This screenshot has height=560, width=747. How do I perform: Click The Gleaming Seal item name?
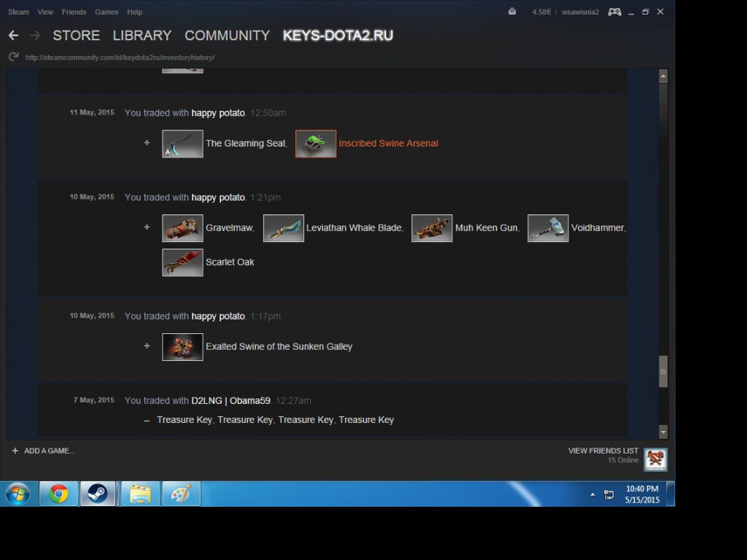point(245,144)
